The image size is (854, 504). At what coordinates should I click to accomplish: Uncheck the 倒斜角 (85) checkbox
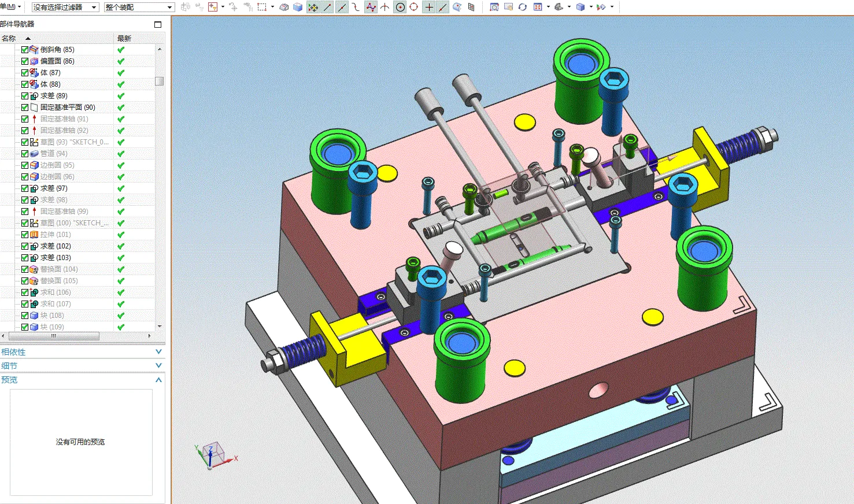pos(25,50)
